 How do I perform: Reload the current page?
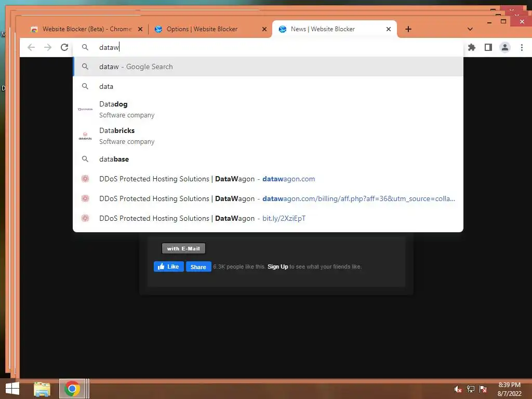pos(64,47)
